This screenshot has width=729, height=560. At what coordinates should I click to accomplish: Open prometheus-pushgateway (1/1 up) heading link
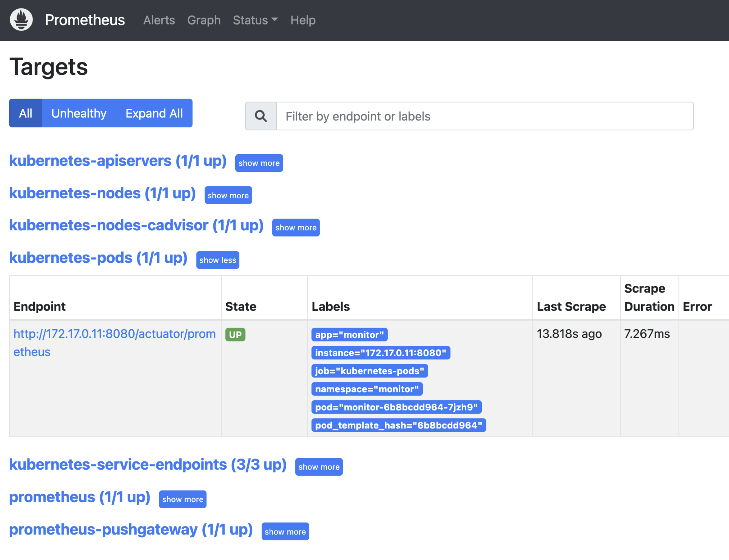131,530
